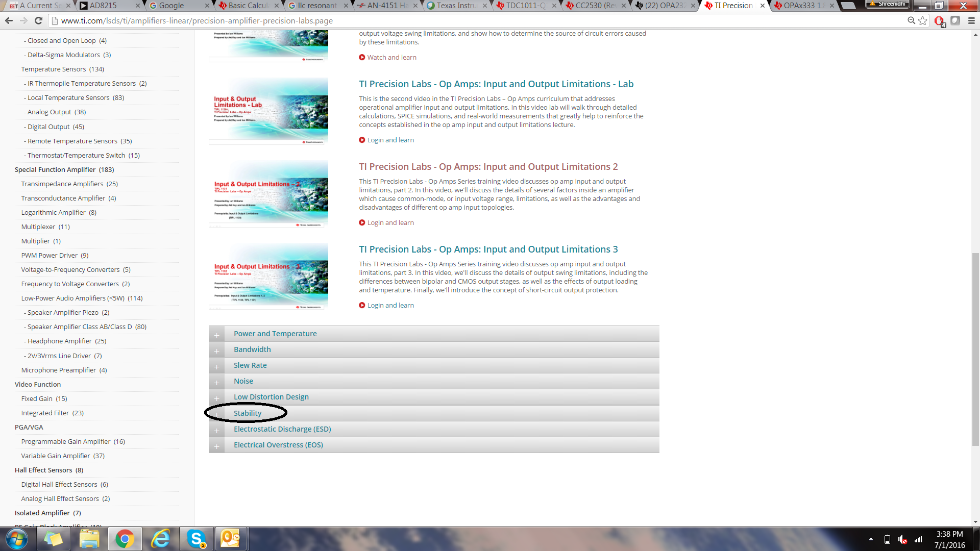Click the Stability section heading
980x551 pixels.
248,413
